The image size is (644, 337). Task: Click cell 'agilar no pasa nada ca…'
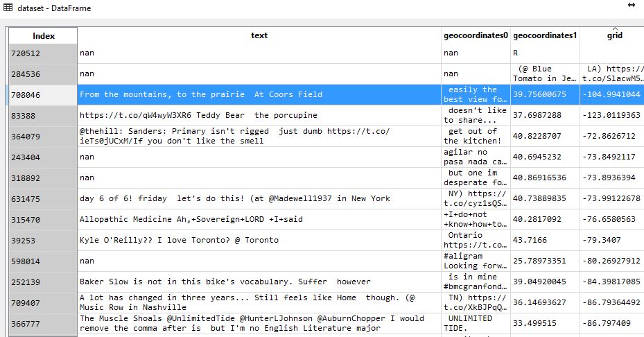[476, 157]
